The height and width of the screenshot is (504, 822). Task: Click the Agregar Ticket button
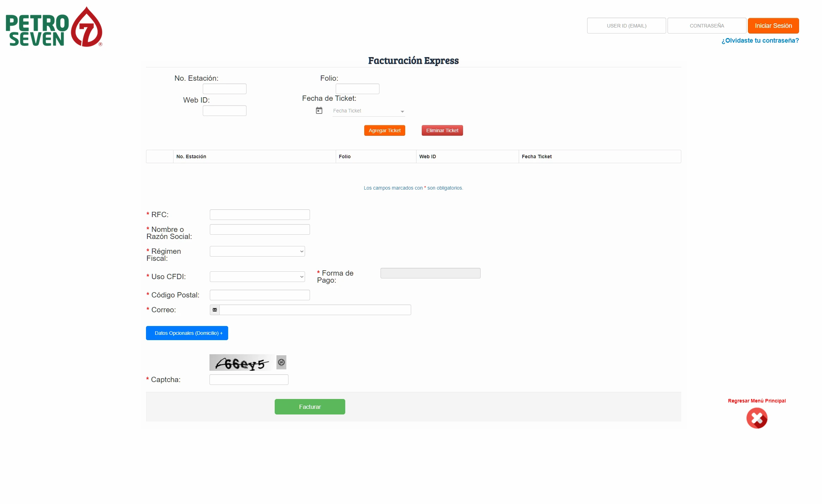tap(385, 130)
